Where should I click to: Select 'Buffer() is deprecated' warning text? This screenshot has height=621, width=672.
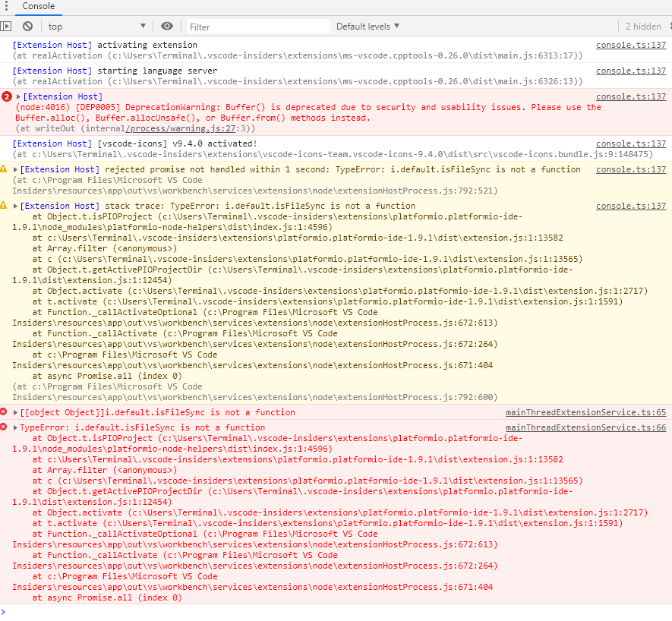280,107
